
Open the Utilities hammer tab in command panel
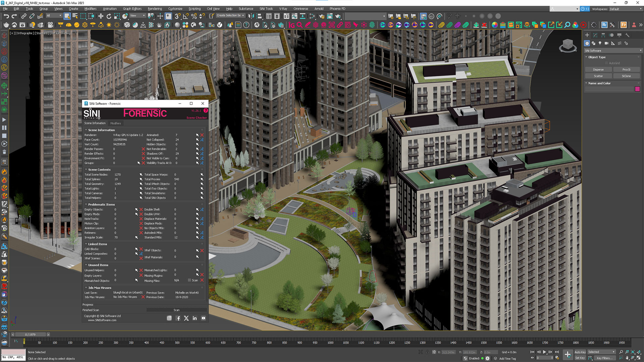coord(627,35)
